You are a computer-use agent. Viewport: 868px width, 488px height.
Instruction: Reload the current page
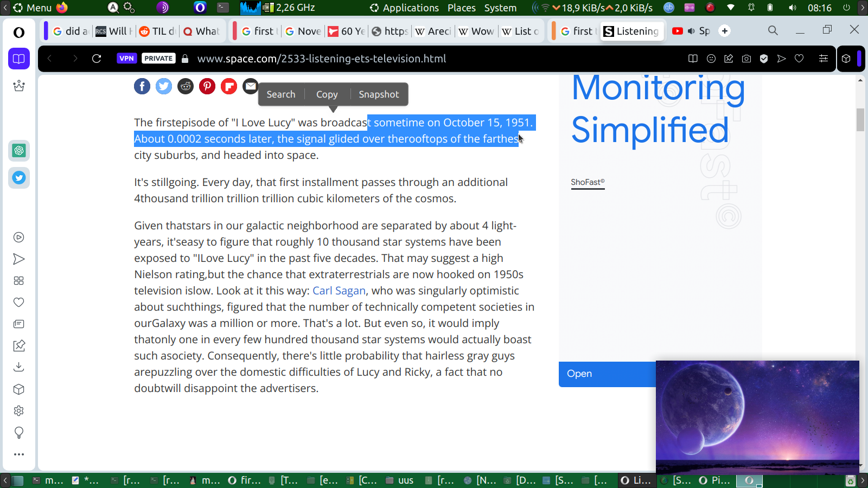click(97, 59)
